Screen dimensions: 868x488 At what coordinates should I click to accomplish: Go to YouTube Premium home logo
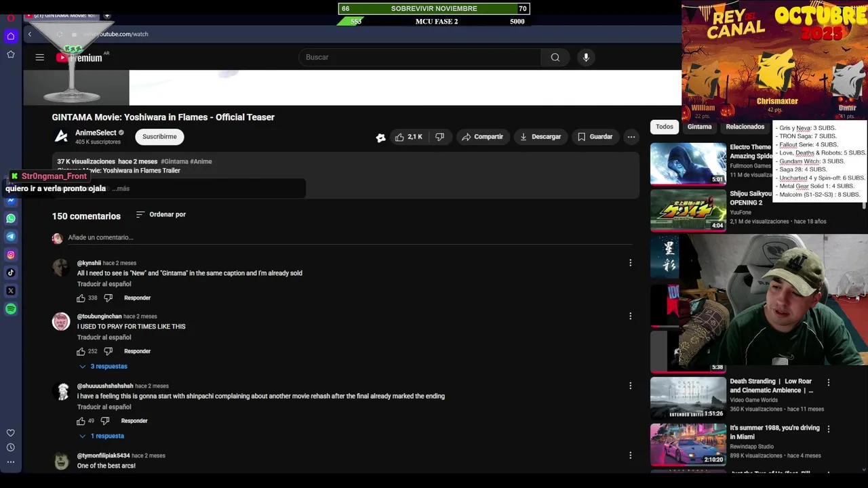[x=79, y=58]
